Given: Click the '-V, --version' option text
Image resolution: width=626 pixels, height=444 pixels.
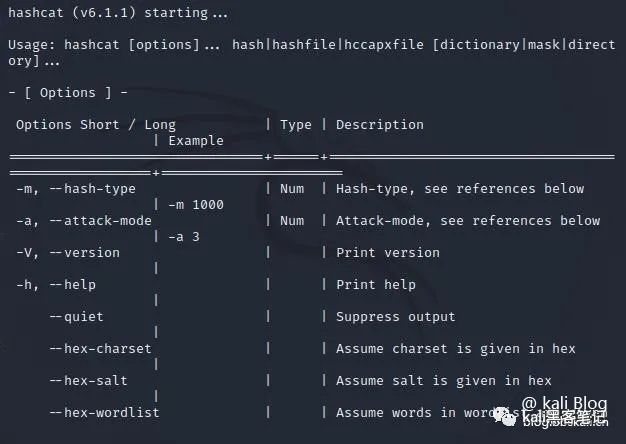Looking at the screenshot, I should pos(68,253).
